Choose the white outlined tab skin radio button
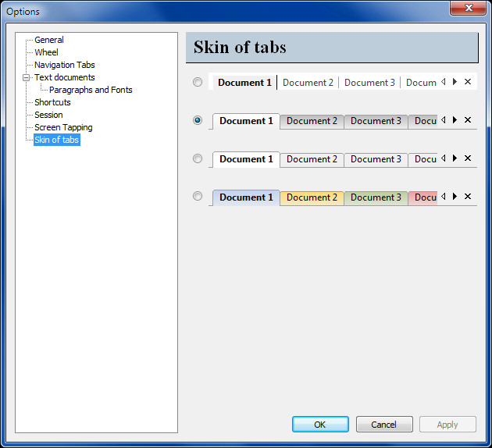This screenshot has height=448, width=492. 198,158
